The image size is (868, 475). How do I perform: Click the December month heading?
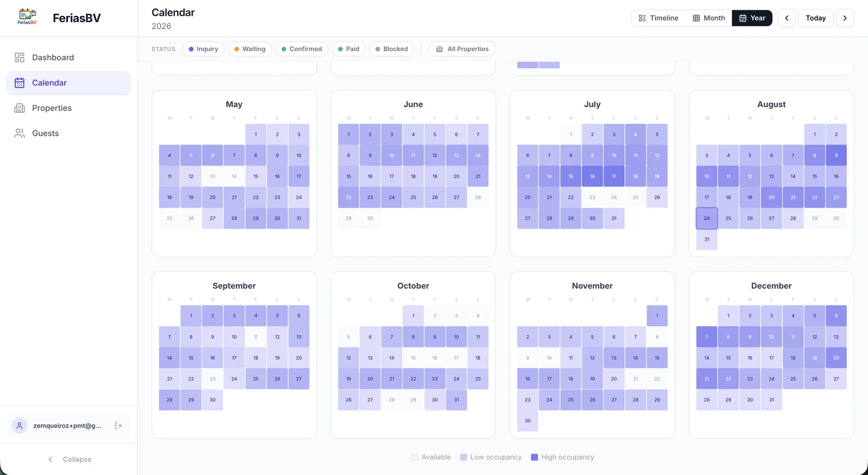pyautogui.click(x=771, y=286)
